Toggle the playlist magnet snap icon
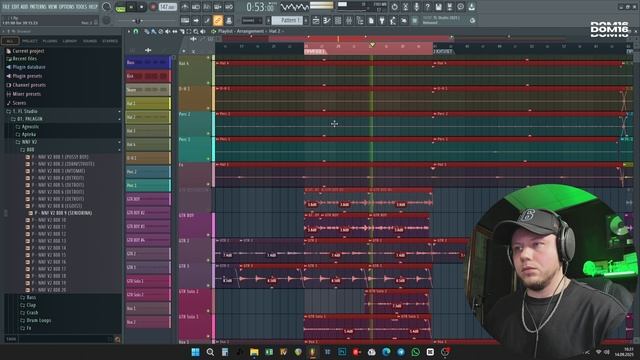The image size is (640, 360). pyautogui.click(x=136, y=31)
